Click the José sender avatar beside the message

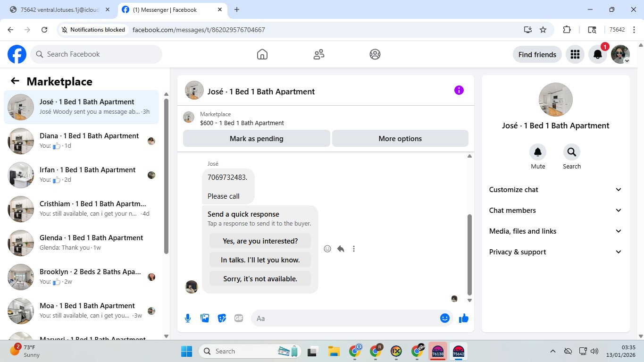click(x=192, y=286)
